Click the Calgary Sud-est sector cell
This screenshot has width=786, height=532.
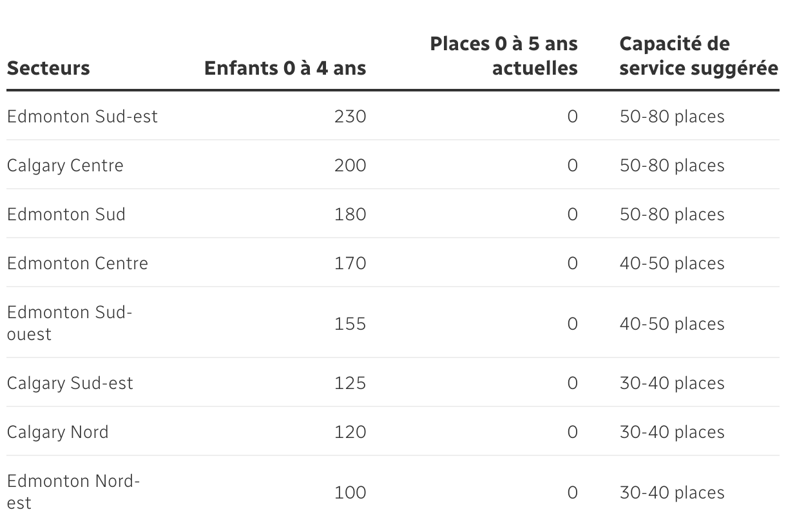point(70,383)
